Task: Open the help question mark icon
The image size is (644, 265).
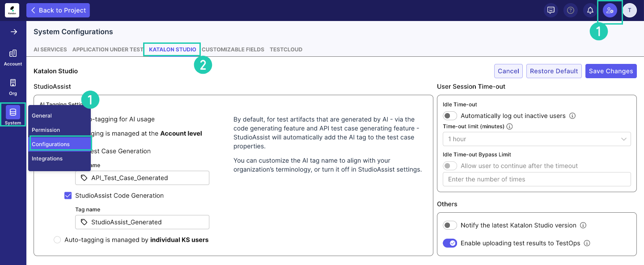Action: click(571, 10)
